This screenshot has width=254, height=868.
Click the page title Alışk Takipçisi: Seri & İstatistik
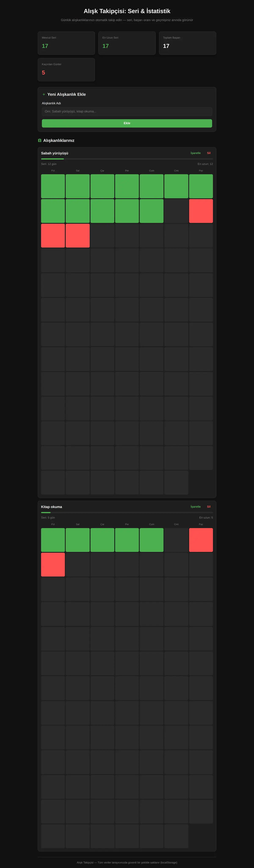click(127, 11)
